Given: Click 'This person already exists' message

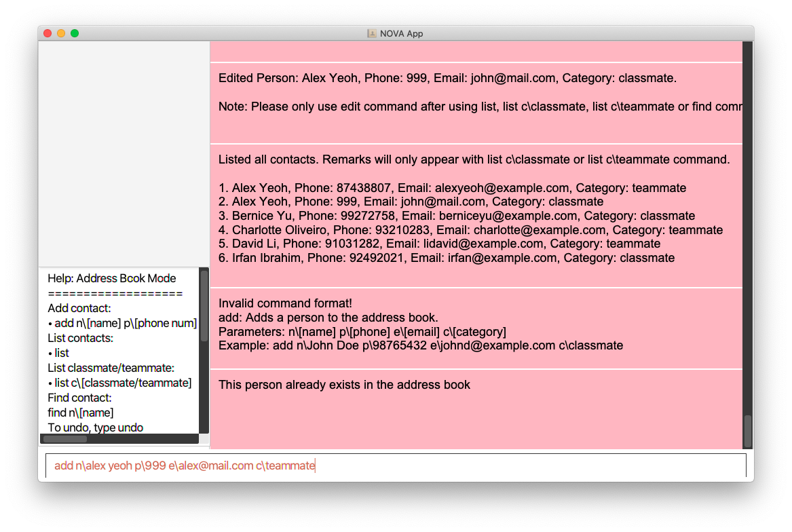Looking at the screenshot, I should (x=344, y=385).
